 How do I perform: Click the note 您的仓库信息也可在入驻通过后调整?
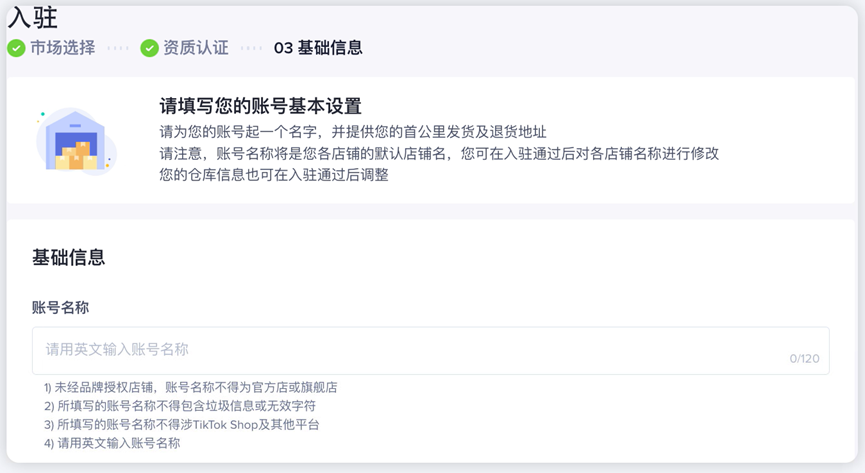pos(274,175)
